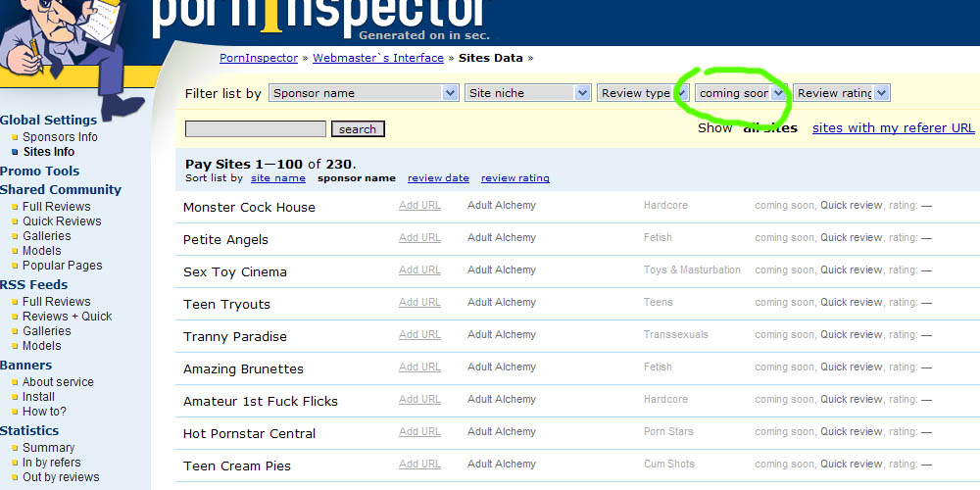Open the Reviews + Quick feed
This screenshot has width=980, height=490.
(68, 317)
